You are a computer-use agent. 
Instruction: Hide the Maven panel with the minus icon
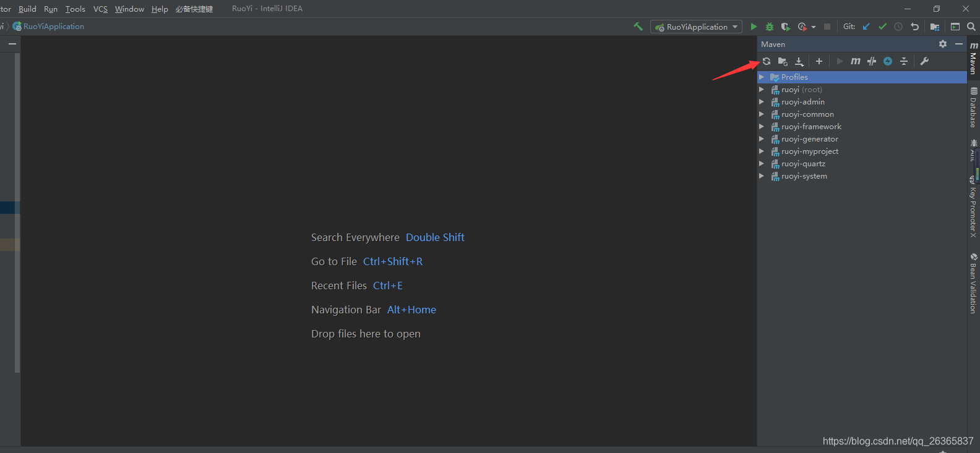tap(959, 44)
